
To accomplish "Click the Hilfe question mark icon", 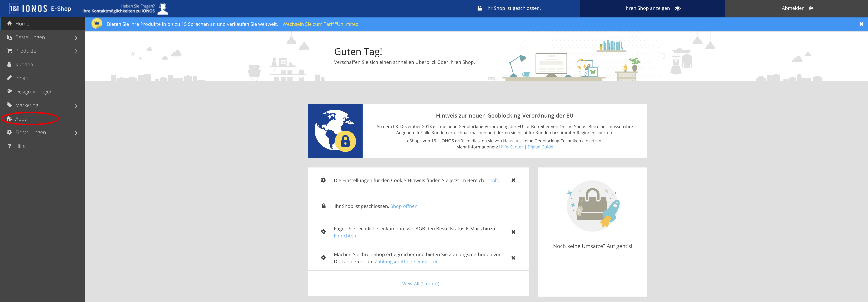I will [x=9, y=146].
